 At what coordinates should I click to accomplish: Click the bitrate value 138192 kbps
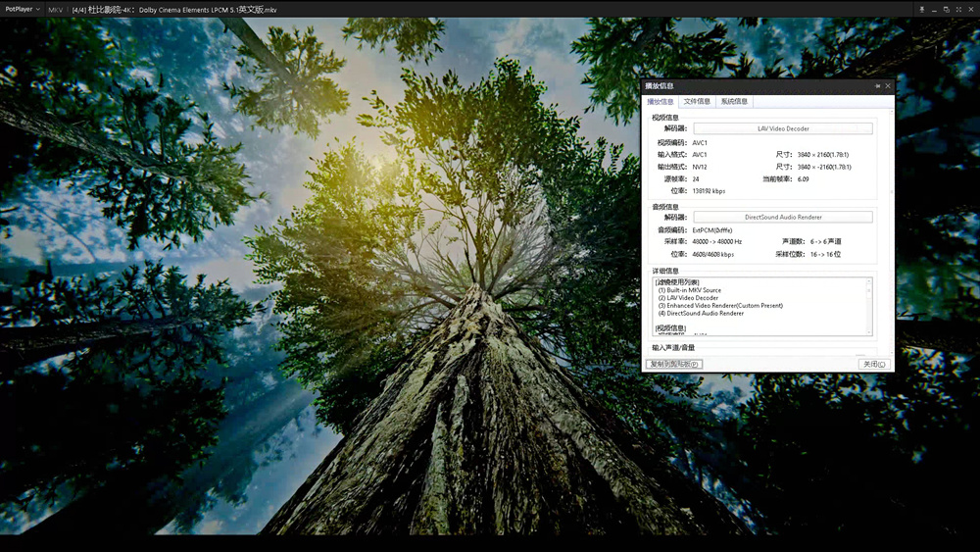709,191
